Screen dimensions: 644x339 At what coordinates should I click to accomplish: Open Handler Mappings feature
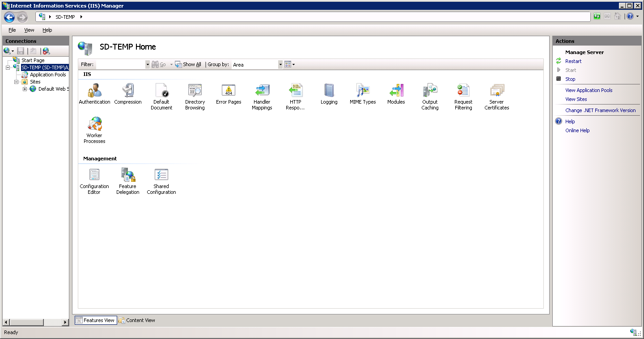pos(262,91)
